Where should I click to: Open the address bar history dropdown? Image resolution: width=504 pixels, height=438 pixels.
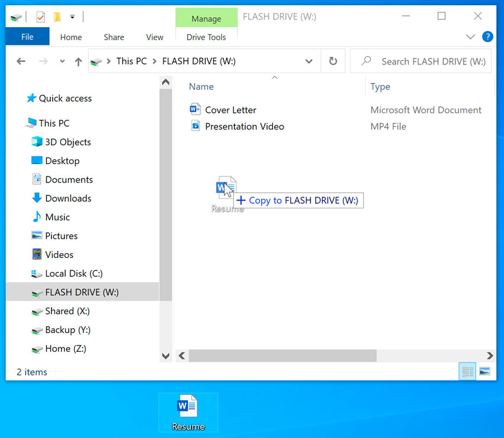click(308, 61)
